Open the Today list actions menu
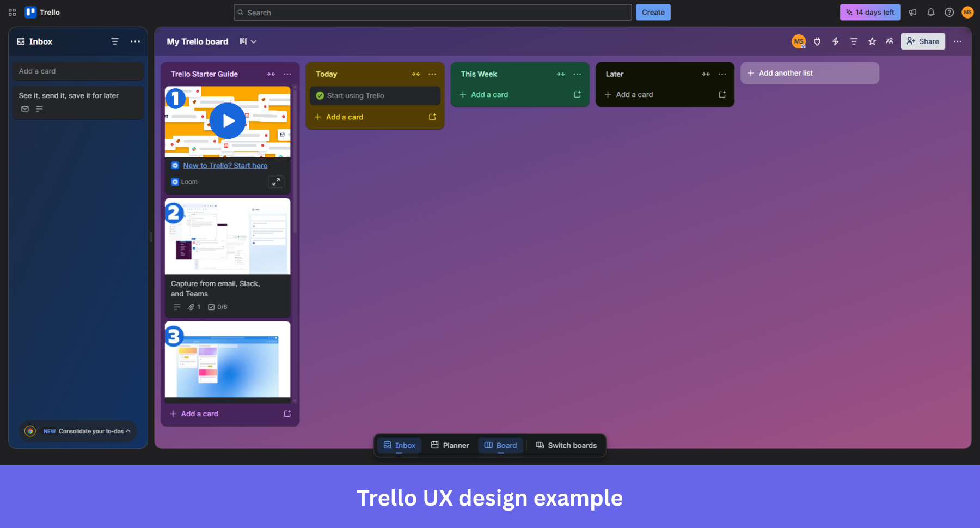This screenshot has height=528, width=980. click(x=432, y=74)
